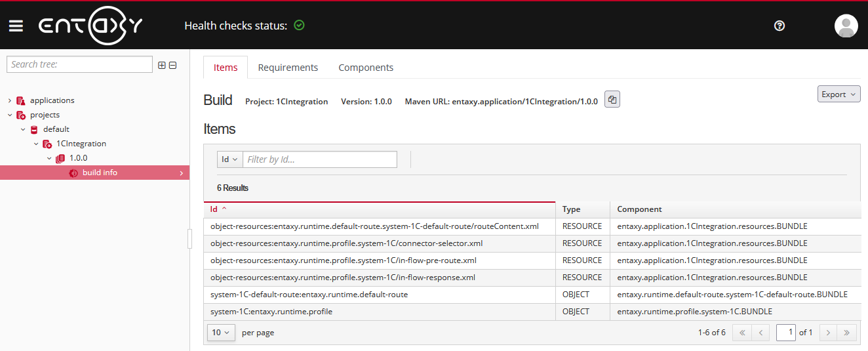The width and height of the screenshot is (868, 351).
Task: Select the build info tree item
Action: point(100,173)
